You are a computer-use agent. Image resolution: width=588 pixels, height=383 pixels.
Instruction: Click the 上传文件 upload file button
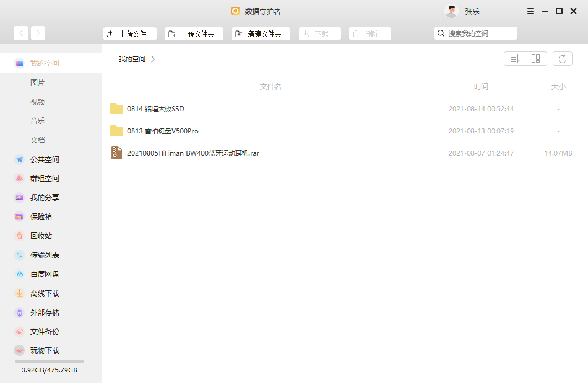[x=130, y=34]
